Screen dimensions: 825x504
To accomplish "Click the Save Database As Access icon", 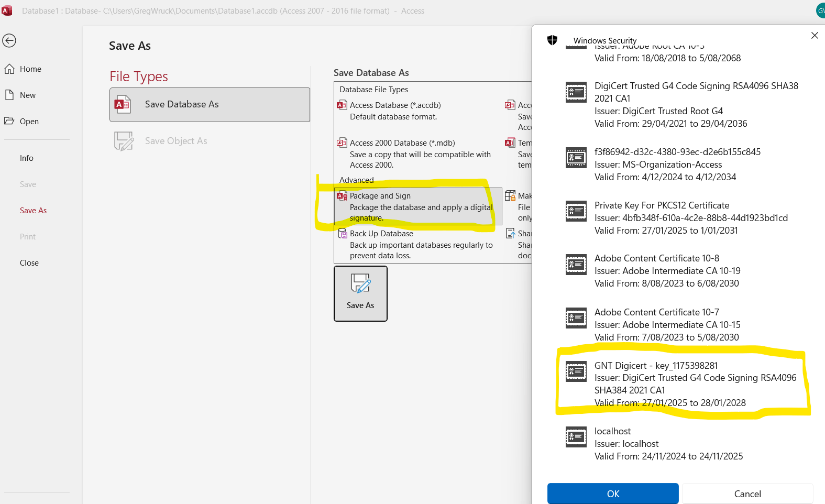I will click(123, 105).
